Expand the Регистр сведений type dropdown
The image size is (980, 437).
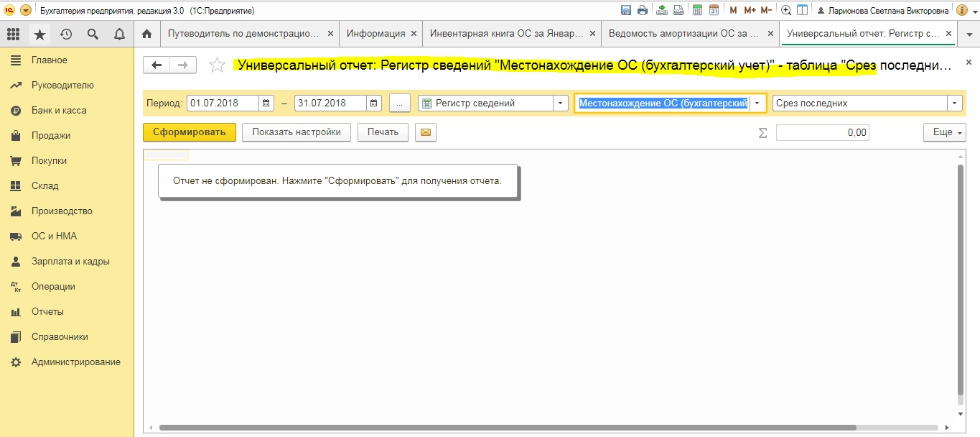pyautogui.click(x=561, y=103)
